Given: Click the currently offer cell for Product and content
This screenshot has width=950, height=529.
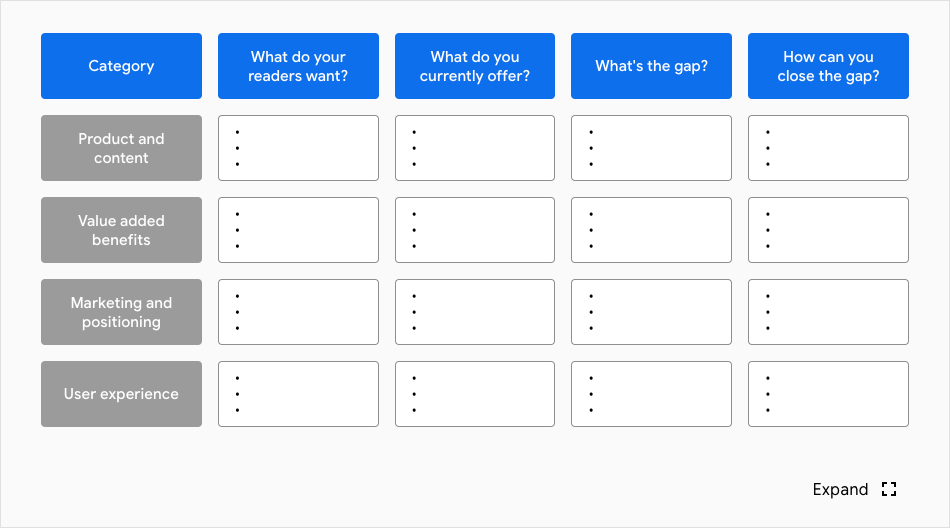Looking at the screenshot, I should coord(475,148).
